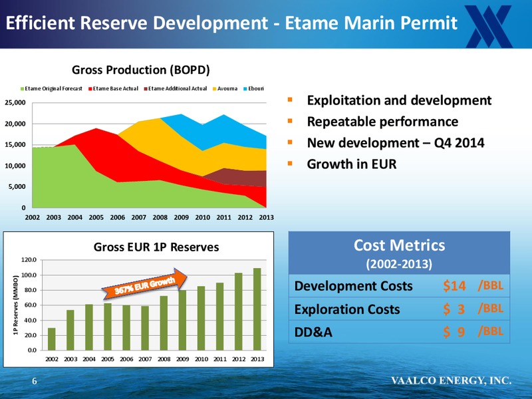This screenshot has width=532, height=399.
Task: Click '2013' on the Gross Production x-axis
Action: pos(267,217)
